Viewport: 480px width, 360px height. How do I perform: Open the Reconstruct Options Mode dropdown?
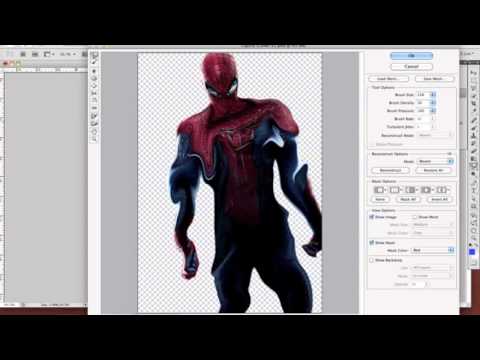(x=435, y=161)
